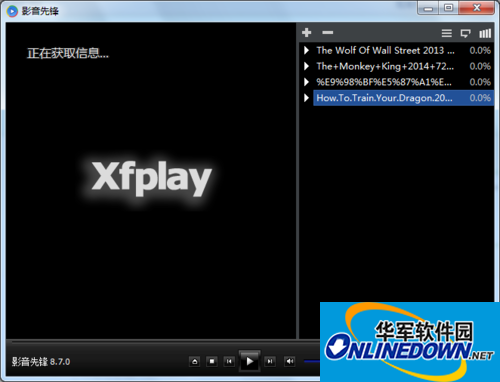The image size is (500, 382).
Task: Open file with the eject button
Action: tap(195, 361)
